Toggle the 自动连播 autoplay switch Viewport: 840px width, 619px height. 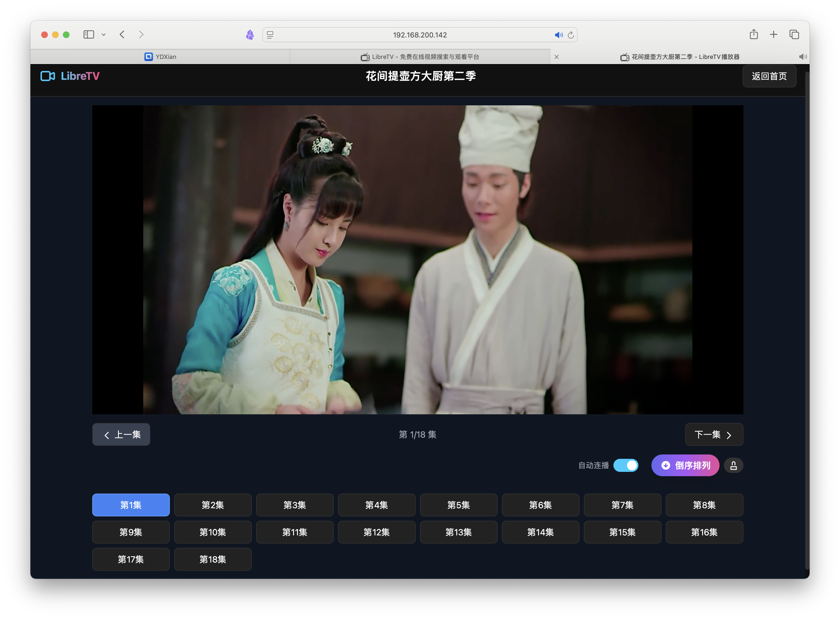click(x=626, y=465)
